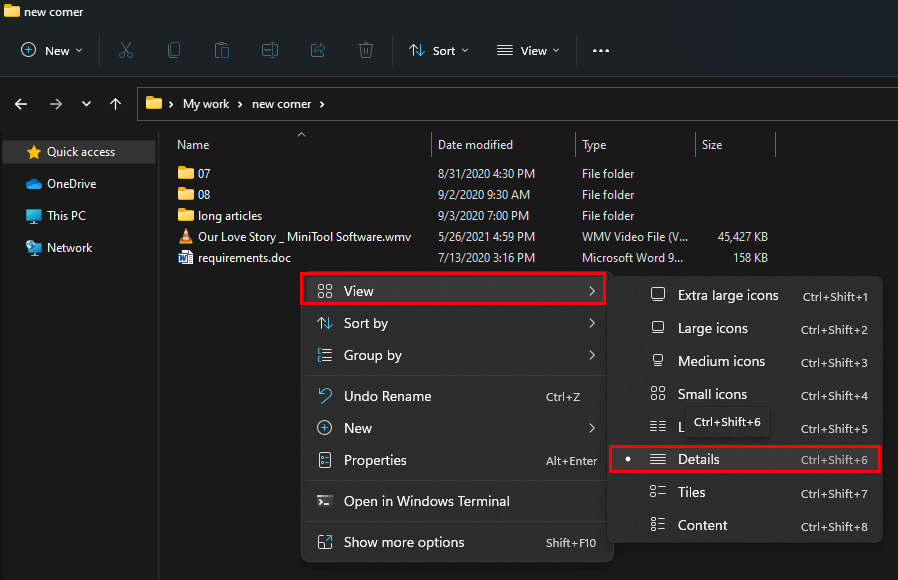Viewport: 898px width, 580px height.
Task: Select the long articles folder icon
Action: (186, 215)
